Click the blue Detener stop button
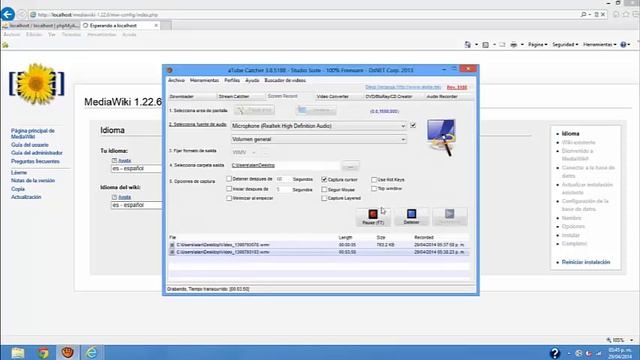The height and width of the screenshot is (360, 640). (x=411, y=216)
